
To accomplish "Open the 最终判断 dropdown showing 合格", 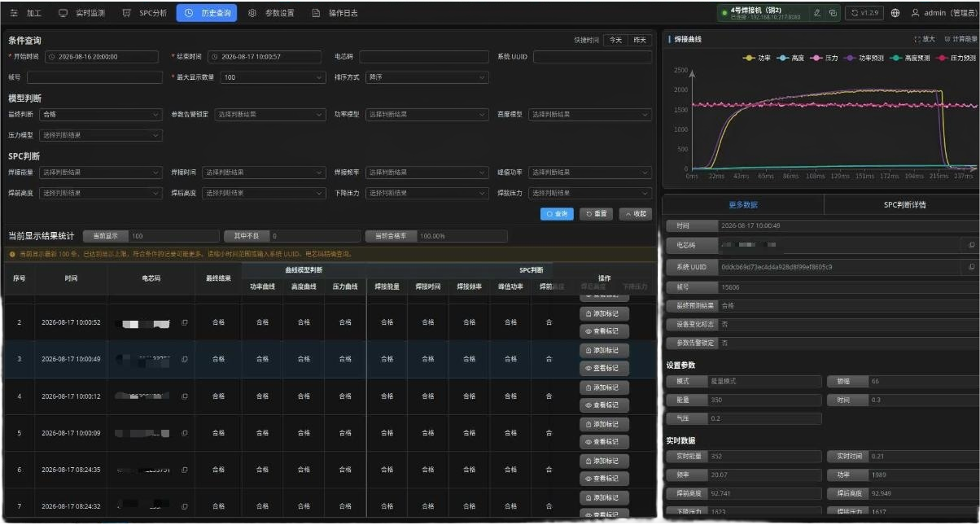I will tap(101, 115).
